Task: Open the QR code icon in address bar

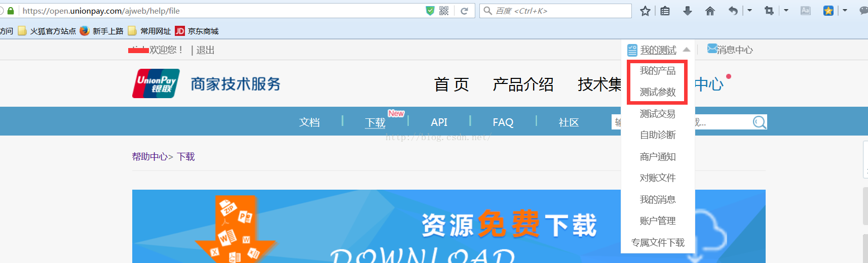Action: (x=444, y=11)
